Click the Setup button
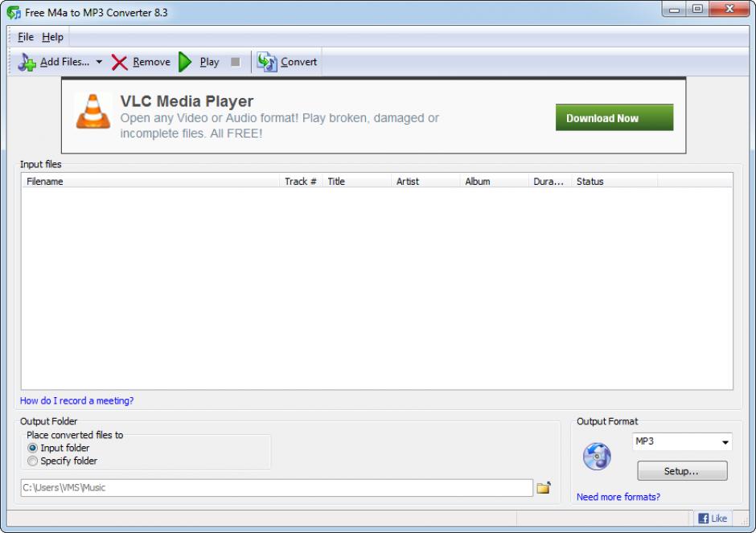756x533 pixels. 681,471
